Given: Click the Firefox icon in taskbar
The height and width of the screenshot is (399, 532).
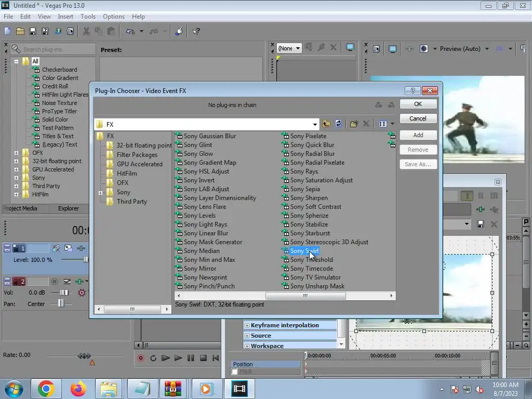Looking at the screenshot, I should pos(78,389).
